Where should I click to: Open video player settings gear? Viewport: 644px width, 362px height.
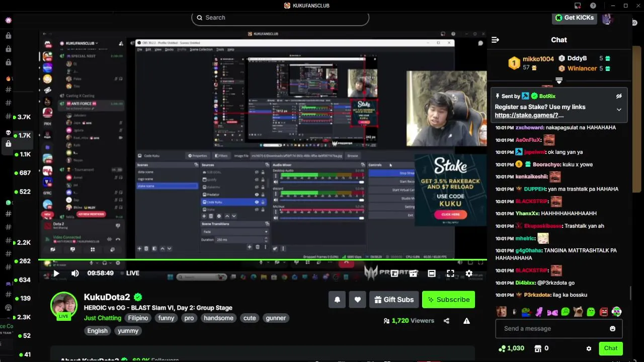point(469,274)
